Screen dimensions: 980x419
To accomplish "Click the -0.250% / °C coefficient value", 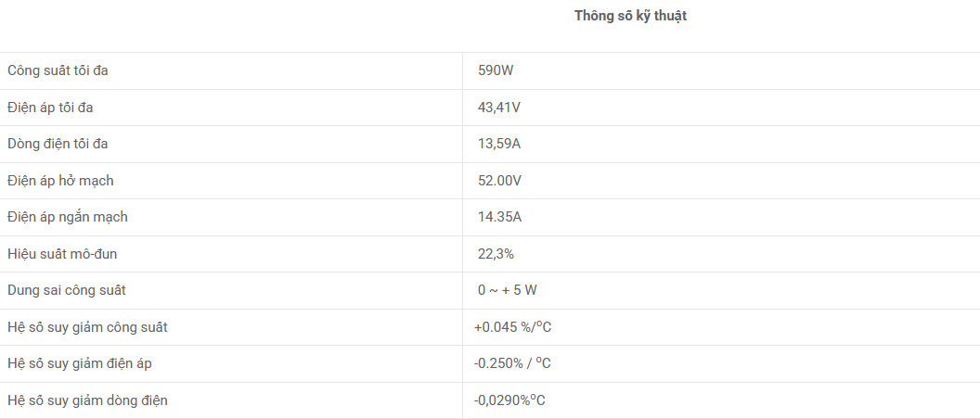I will coord(512,363).
